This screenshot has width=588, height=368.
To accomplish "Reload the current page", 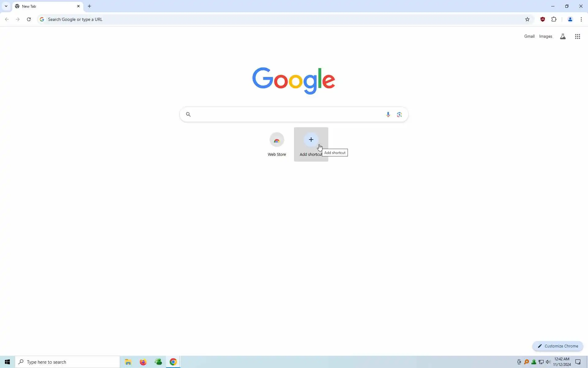I will pos(29,19).
